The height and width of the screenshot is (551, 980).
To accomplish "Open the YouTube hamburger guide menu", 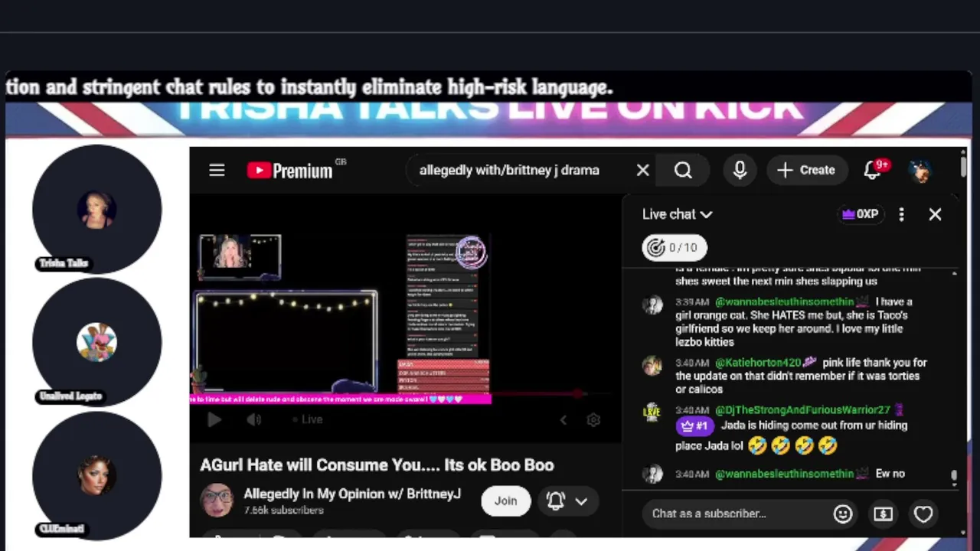I will click(217, 170).
